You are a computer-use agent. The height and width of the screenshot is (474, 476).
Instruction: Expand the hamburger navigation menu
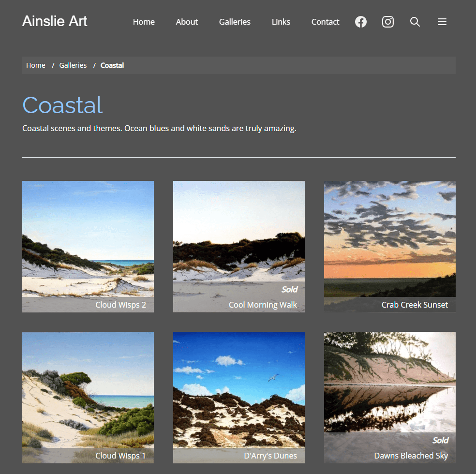pyautogui.click(x=442, y=22)
